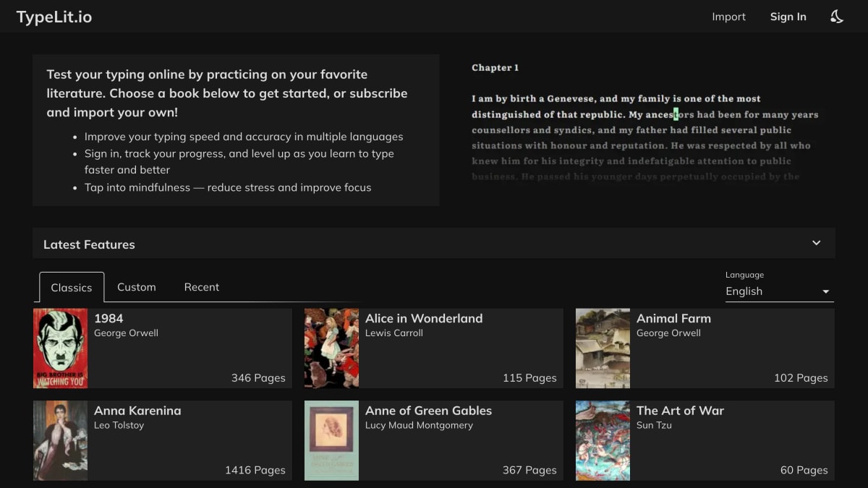Click the Chapter 1 heading in the preview
Screen dimensions: 868x488
[x=495, y=67]
